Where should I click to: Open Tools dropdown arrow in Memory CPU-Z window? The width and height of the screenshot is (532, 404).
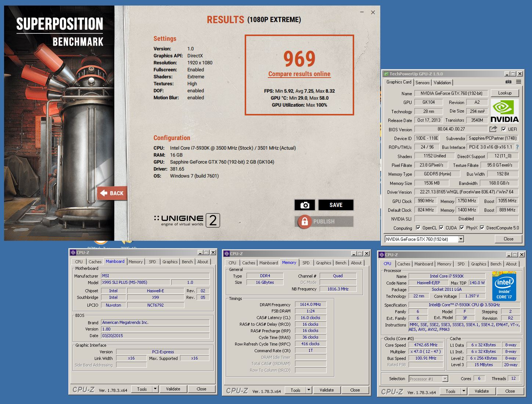point(309,390)
